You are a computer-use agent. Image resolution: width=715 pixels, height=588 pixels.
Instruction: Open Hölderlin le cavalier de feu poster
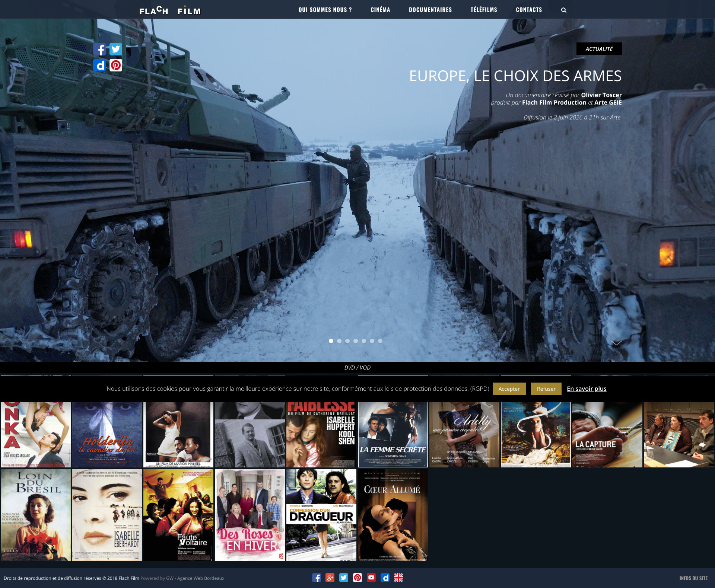point(107,434)
